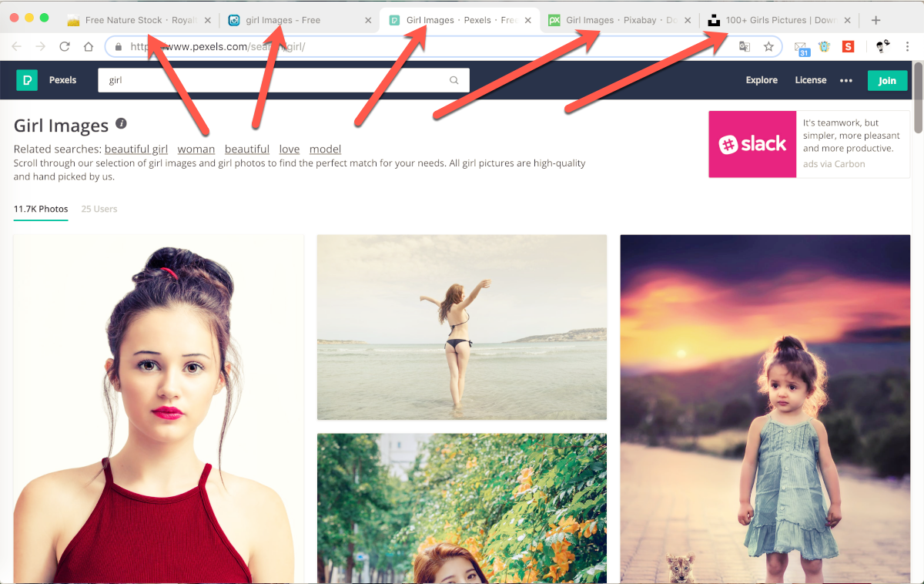Bookmark this page with the star icon
This screenshot has height=584, width=924.
pyautogui.click(x=768, y=47)
